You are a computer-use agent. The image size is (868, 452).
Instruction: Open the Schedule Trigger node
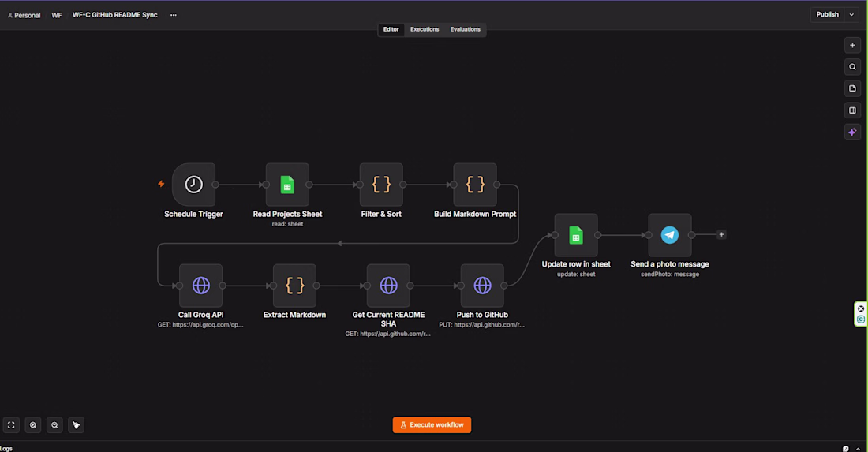pyautogui.click(x=194, y=185)
